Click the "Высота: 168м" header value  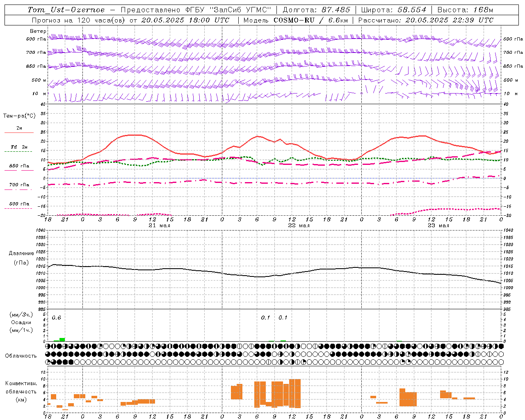tap(465, 10)
